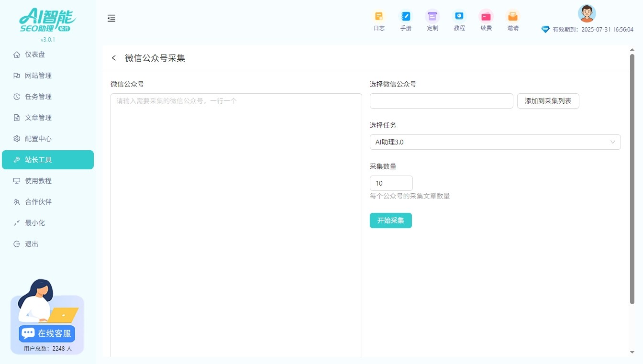Focus the 采集数量 number field

(391, 183)
